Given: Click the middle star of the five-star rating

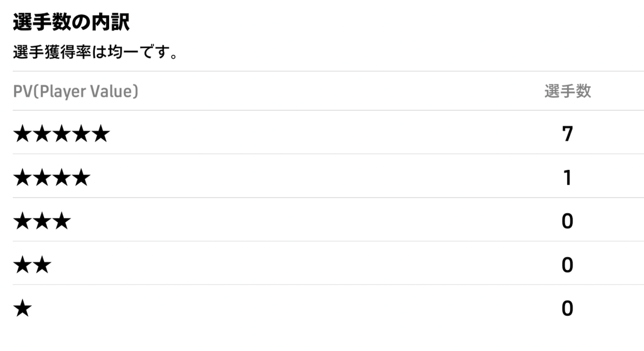Looking at the screenshot, I should pyautogui.click(x=61, y=134).
